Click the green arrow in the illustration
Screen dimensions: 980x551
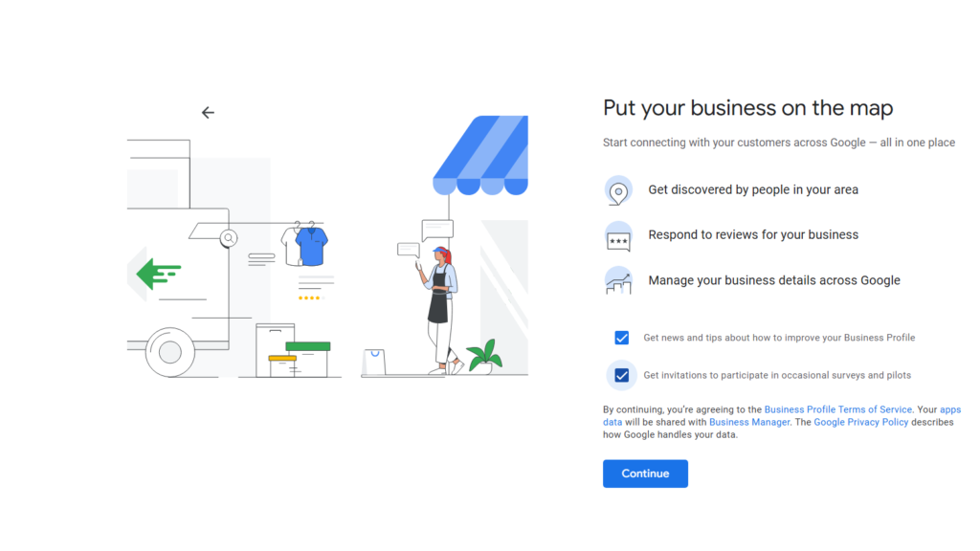click(158, 274)
